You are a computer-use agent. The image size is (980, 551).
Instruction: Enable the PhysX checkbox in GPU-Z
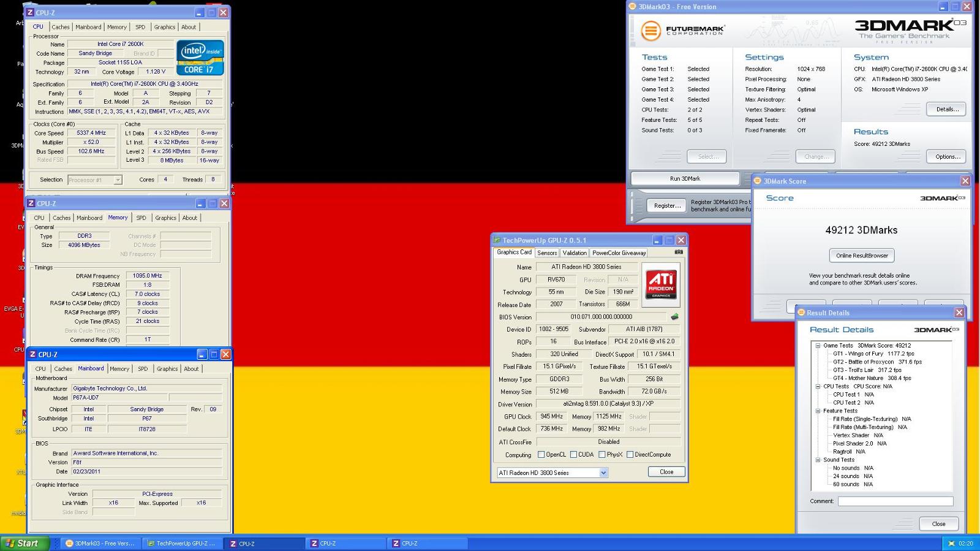click(x=602, y=455)
